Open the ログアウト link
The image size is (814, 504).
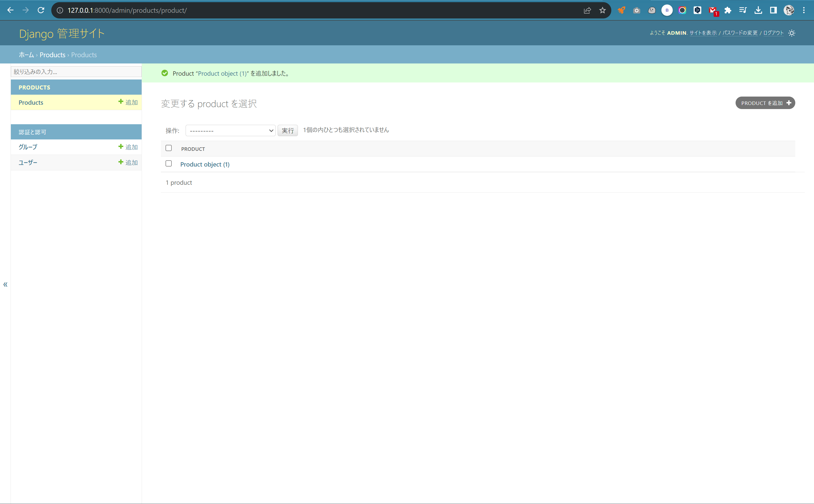(773, 33)
